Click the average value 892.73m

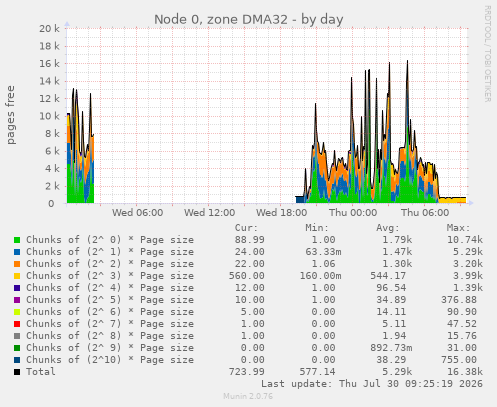[x=391, y=348]
